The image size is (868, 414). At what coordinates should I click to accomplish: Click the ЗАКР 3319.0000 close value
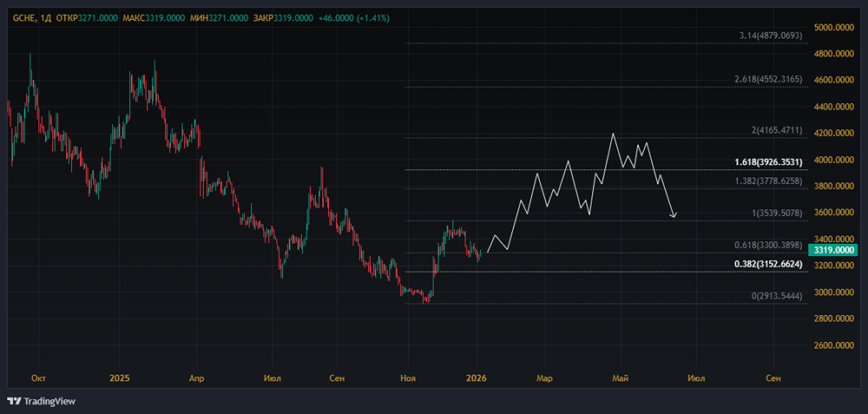pyautogui.click(x=283, y=18)
